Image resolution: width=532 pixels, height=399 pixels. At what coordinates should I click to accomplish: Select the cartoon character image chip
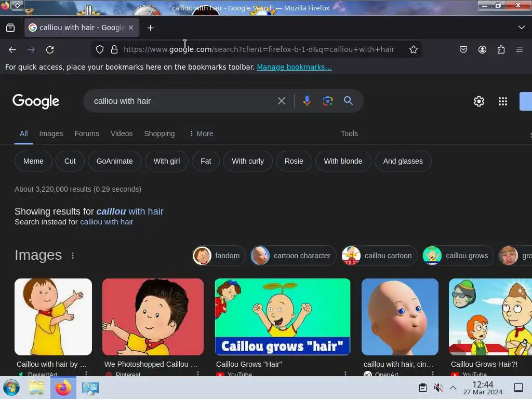click(x=293, y=256)
